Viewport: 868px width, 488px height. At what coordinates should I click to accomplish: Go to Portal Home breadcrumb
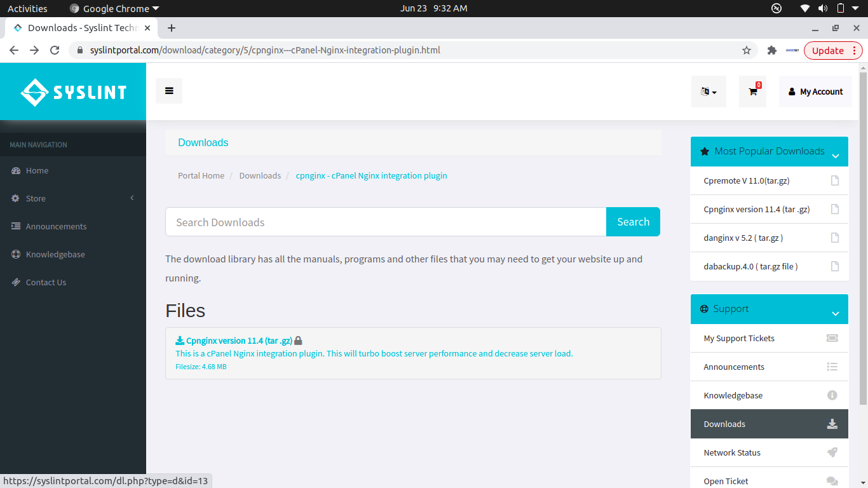pos(201,175)
